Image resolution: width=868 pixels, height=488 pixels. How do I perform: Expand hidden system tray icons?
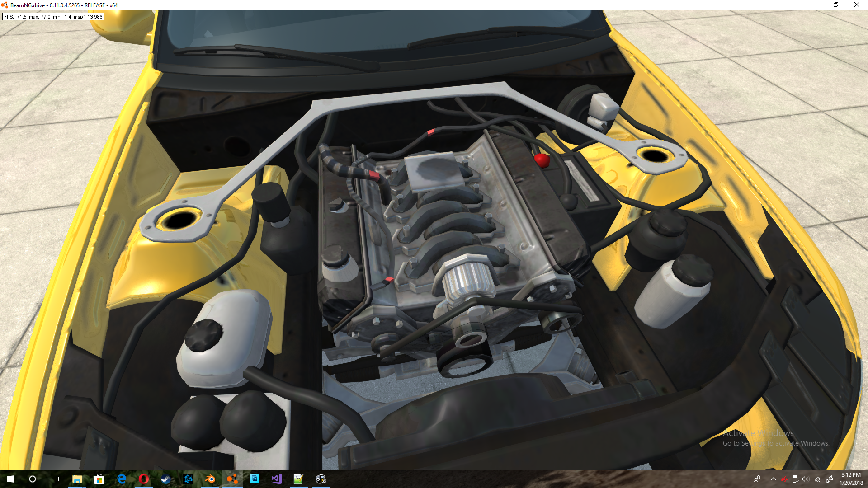click(774, 479)
